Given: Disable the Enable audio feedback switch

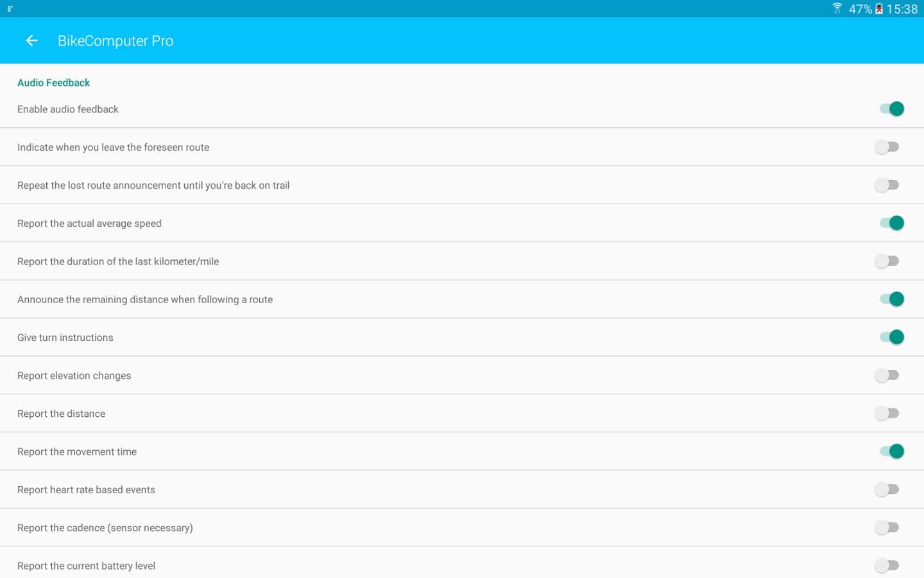Looking at the screenshot, I should click(x=891, y=109).
